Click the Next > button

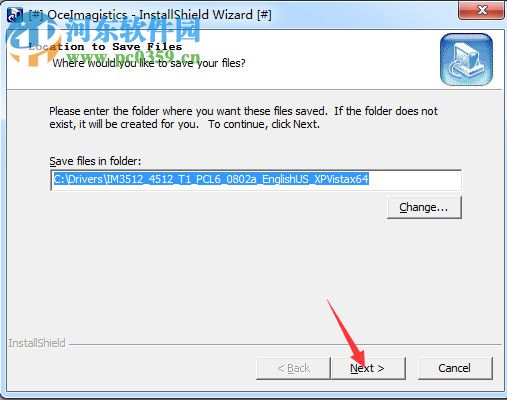click(368, 368)
